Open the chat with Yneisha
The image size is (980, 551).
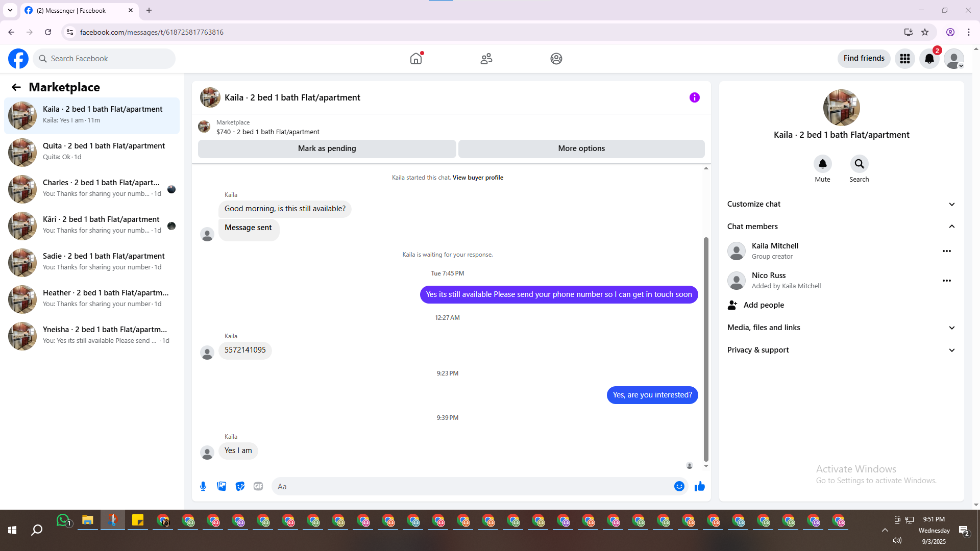(92, 336)
